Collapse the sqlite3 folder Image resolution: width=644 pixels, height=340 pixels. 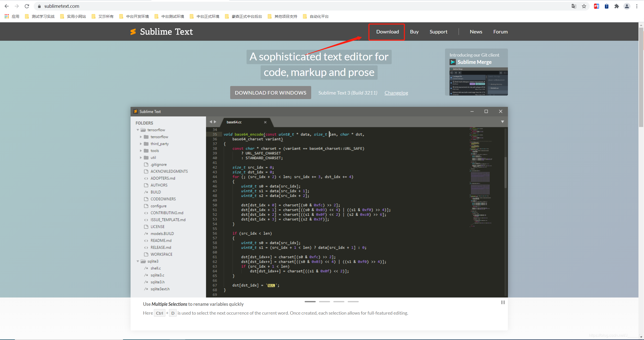138,261
